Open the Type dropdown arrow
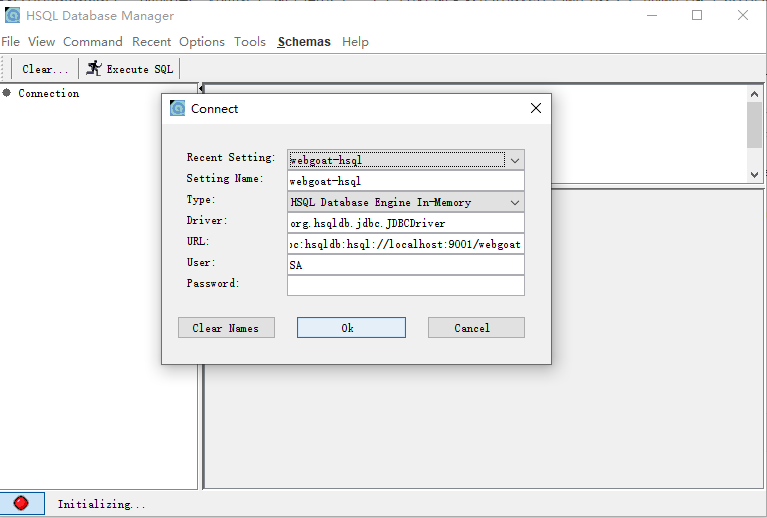 515,202
